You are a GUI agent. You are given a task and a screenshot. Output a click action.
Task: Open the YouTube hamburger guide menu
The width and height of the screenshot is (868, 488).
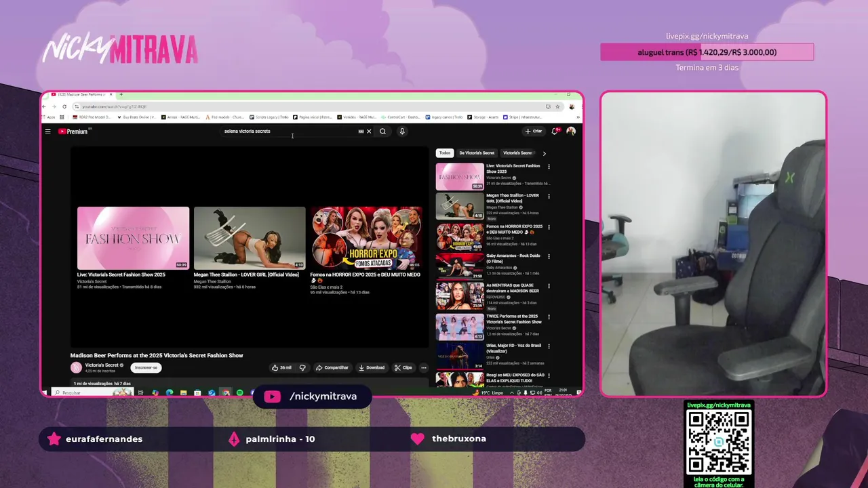[47, 131]
